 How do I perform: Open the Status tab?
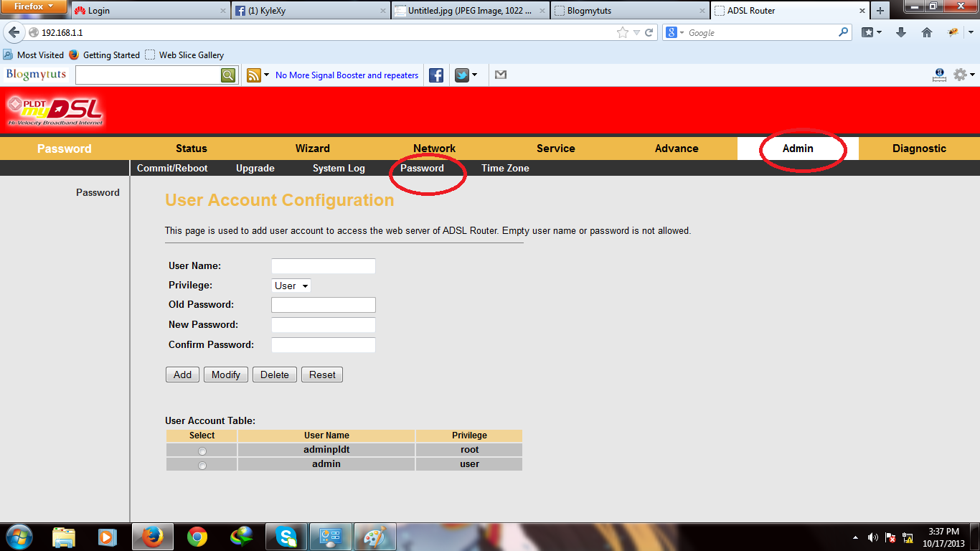tap(192, 149)
